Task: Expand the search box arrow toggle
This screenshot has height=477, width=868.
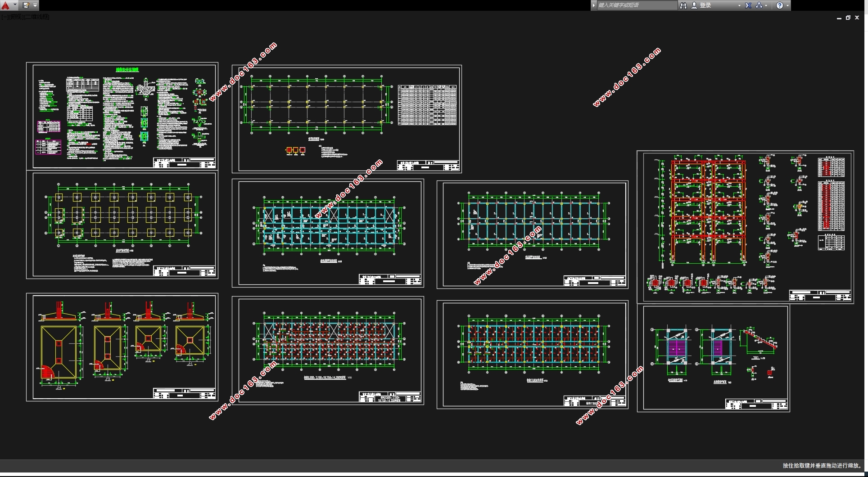Action: (x=594, y=5)
